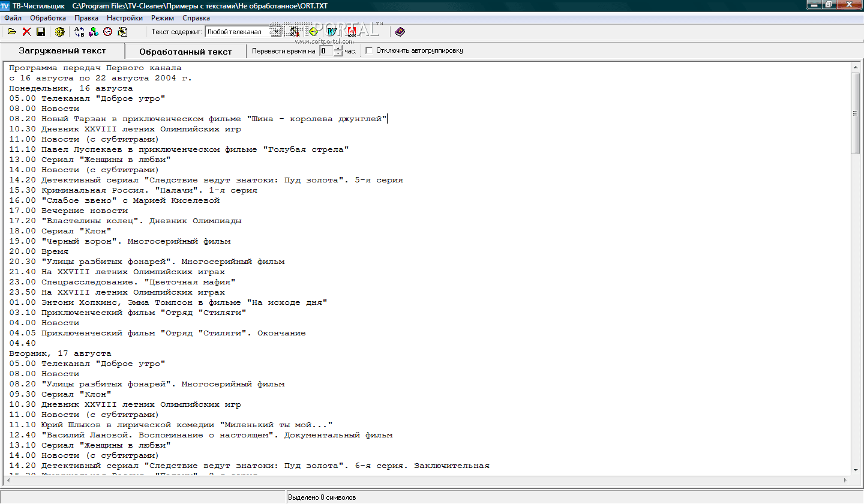Click the 11.10 'Миленький ты мой...' line
864x504 pixels.
tap(171, 425)
